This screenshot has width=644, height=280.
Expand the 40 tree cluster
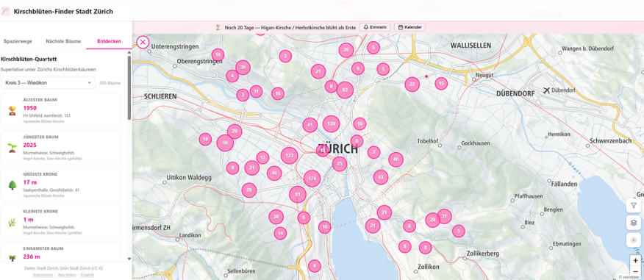coord(396,159)
